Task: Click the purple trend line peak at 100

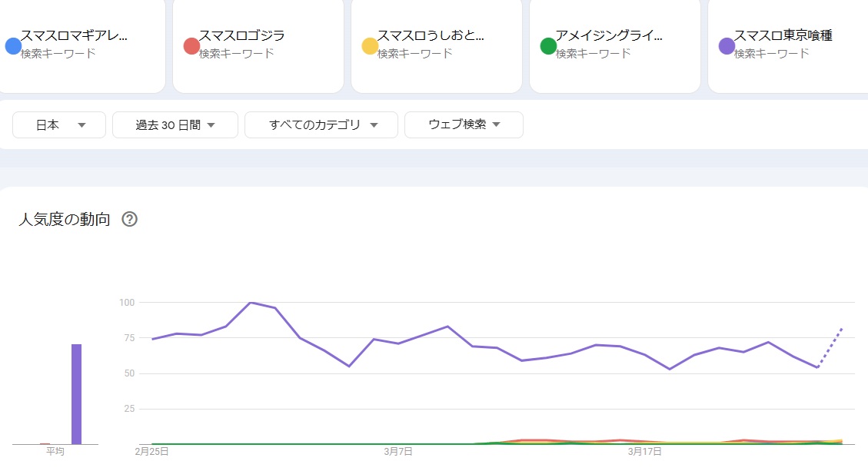Action: click(251, 303)
